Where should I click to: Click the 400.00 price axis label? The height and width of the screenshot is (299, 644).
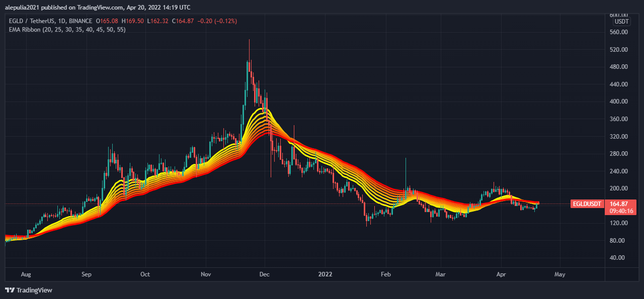[618, 102]
